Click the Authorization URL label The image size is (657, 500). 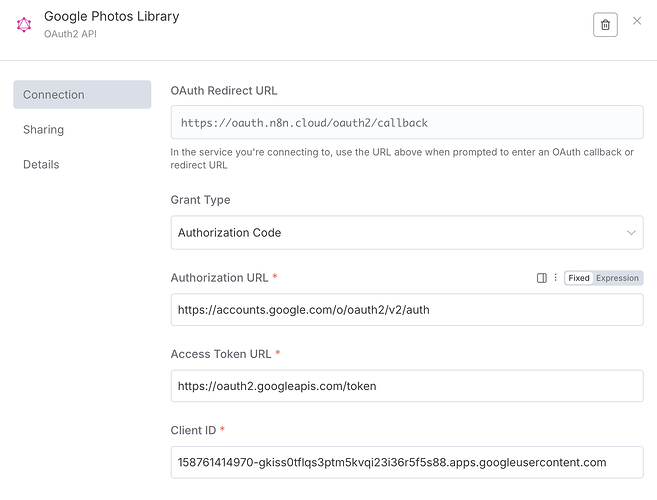coord(219,277)
